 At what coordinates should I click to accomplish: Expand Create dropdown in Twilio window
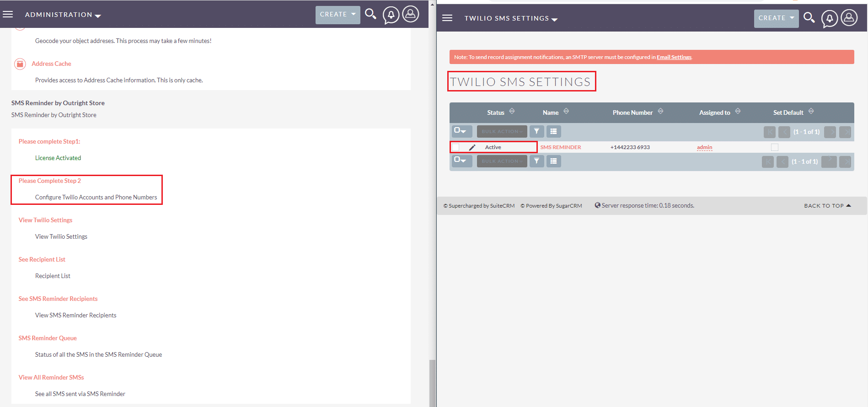coord(777,18)
